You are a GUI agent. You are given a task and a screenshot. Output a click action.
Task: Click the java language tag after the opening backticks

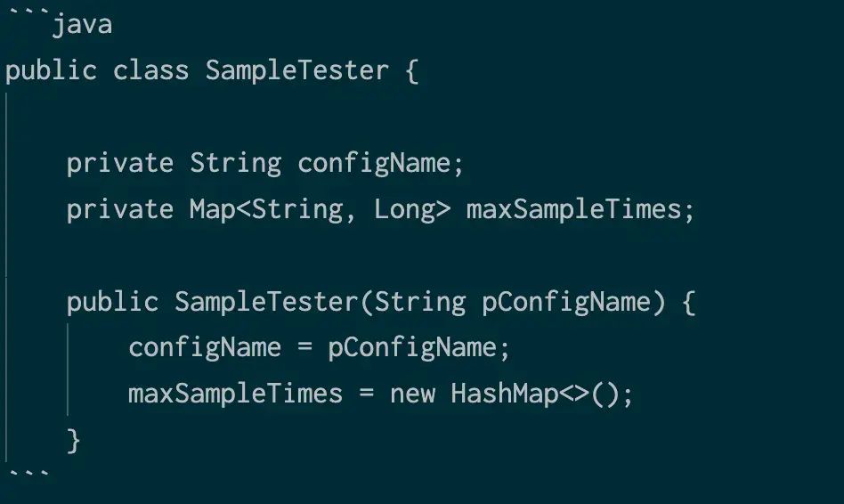(x=82, y=24)
